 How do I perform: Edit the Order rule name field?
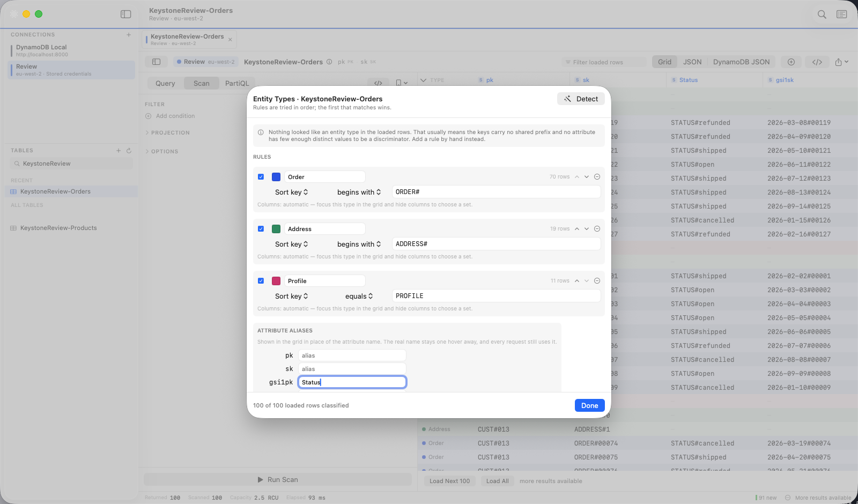tap(325, 177)
